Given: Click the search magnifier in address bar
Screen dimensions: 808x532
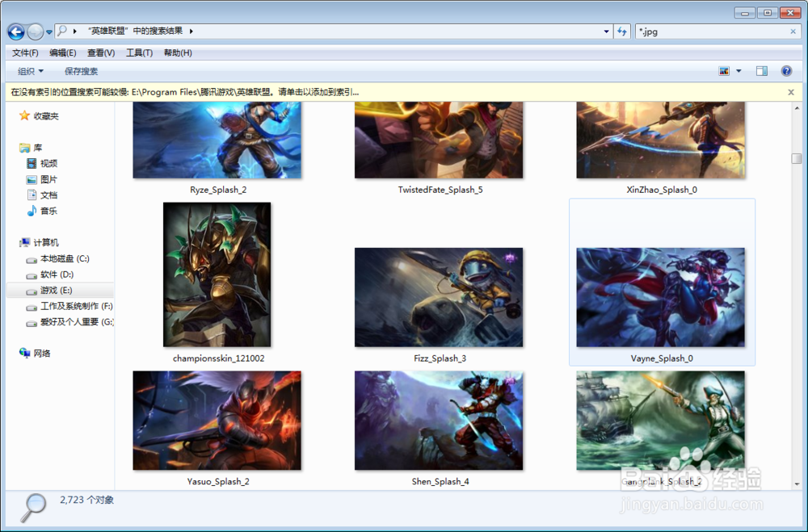Looking at the screenshot, I should click(62, 31).
